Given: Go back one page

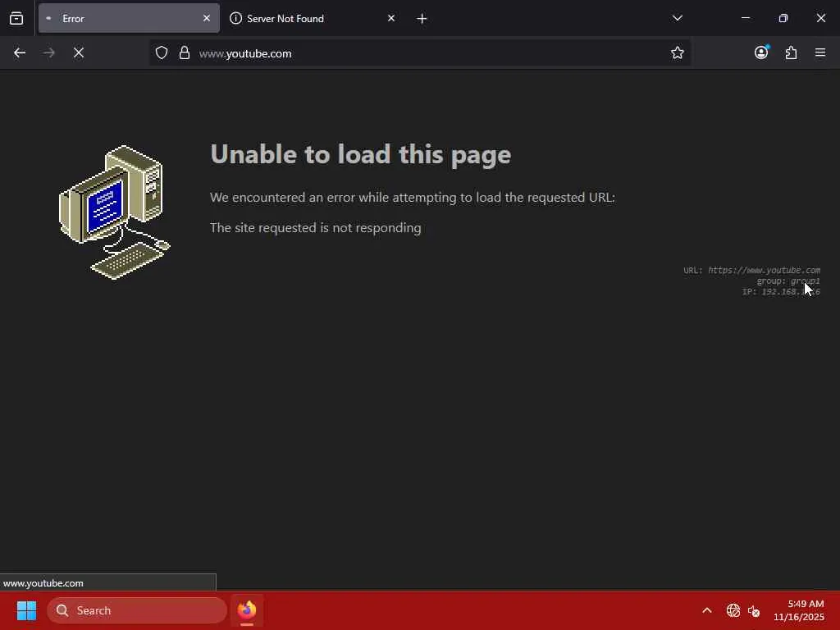Looking at the screenshot, I should [x=20, y=52].
